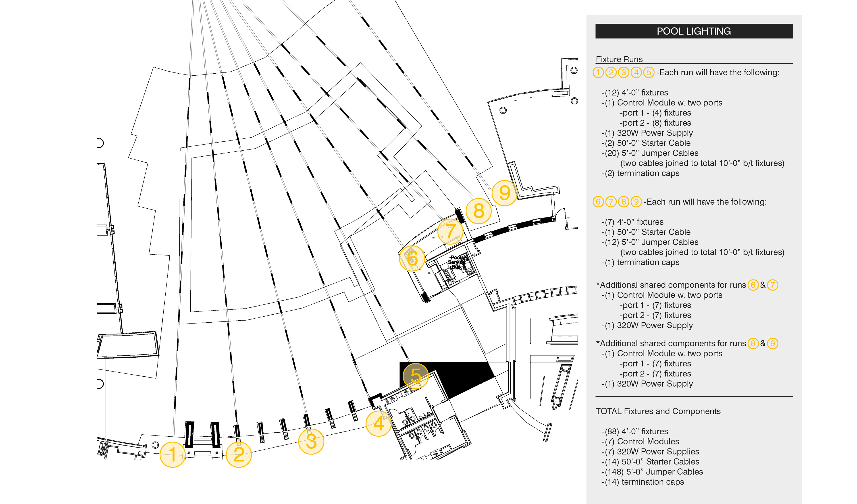
Task: Click circle 8 in the runs 8 & 9 shared components note
Action: click(x=753, y=344)
